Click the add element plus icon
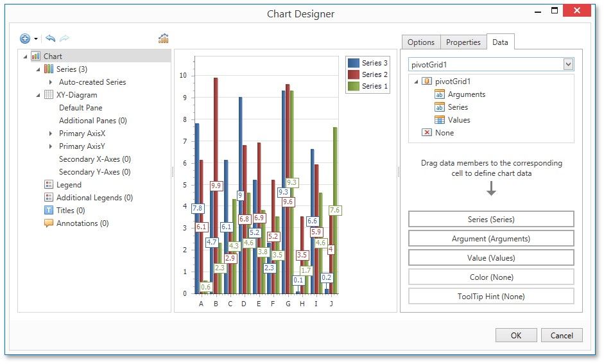This screenshot has width=604, height=364. [25, 39]
